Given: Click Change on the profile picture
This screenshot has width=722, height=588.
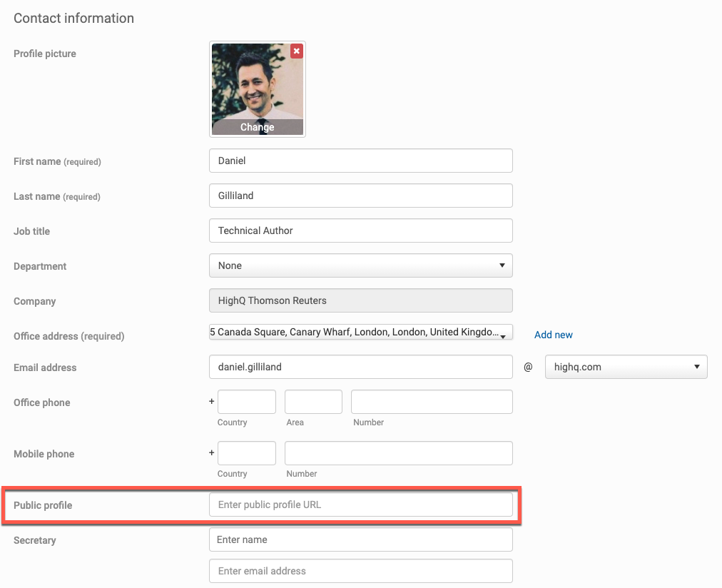Looking at the screenshot, I should pos(258,127).
